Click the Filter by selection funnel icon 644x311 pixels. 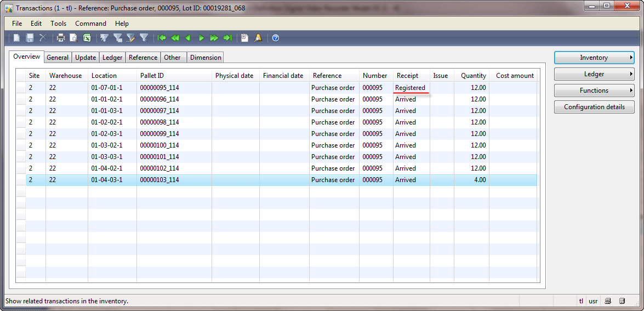104,38
